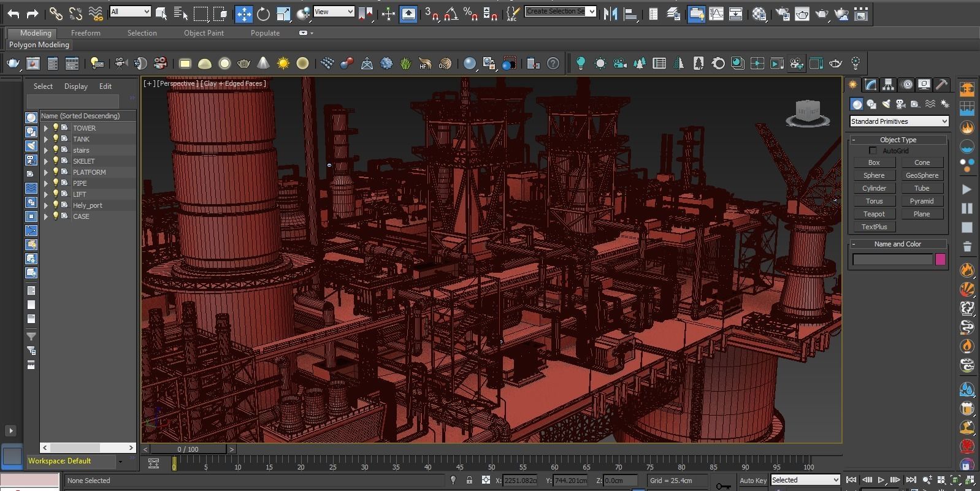The height and width of the screenshot is (491, 980).
Task: Open the Standard Primitives dropdown
Action: point(899,121)
